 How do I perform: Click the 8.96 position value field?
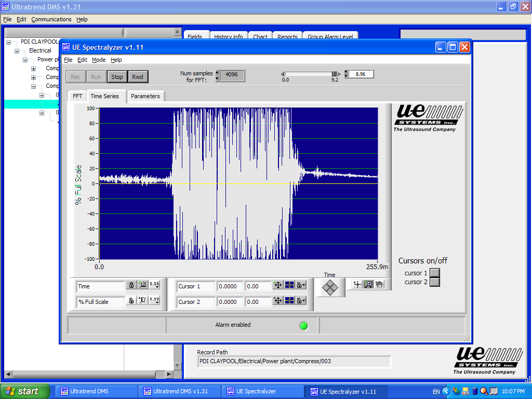coord(361,74)
